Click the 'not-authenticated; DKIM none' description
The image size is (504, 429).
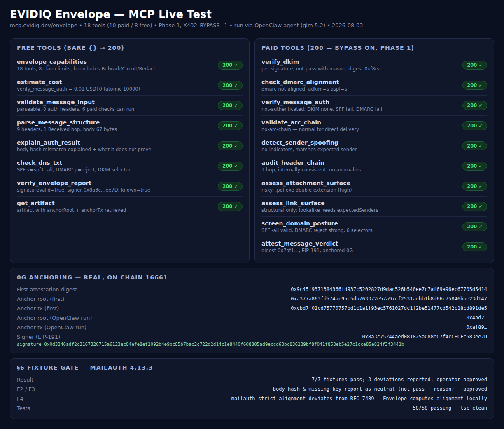click(322, 109)
